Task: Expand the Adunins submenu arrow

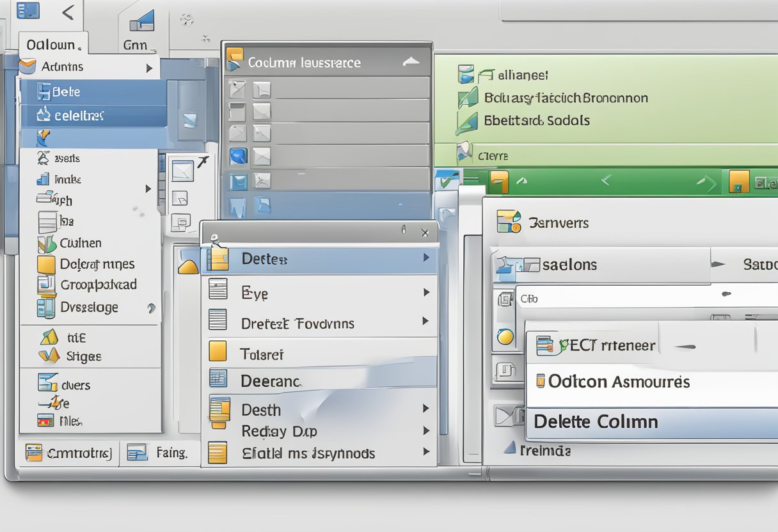Action: click(149, 67)
